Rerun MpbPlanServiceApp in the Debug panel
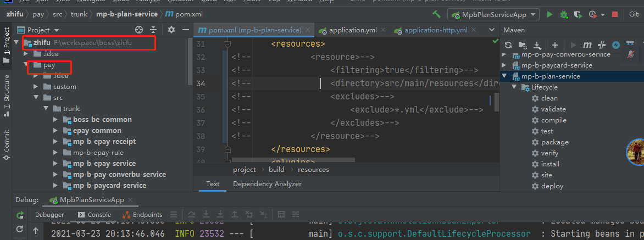The width and height of the screenshot is (644, 240). point(20,215)
